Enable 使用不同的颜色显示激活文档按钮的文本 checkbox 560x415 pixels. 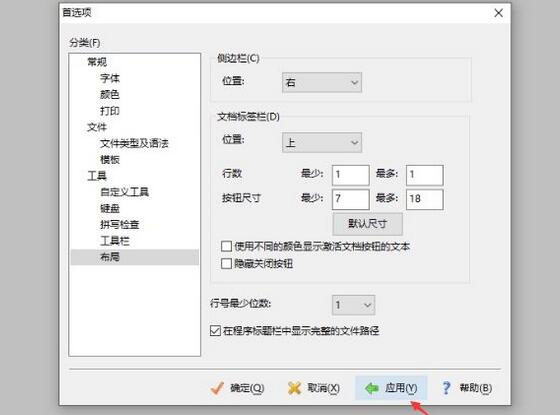(x=226, y=246)
